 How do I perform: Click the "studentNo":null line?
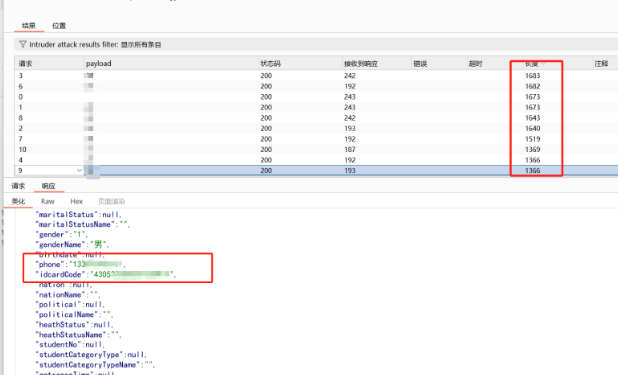pyautogui.click(x=71, y=344)
